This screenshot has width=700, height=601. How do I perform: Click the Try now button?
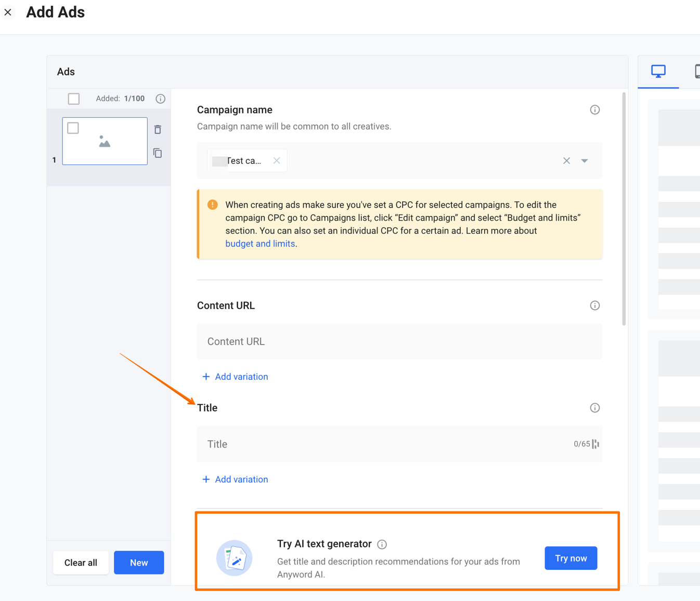[x=571, y=558]
